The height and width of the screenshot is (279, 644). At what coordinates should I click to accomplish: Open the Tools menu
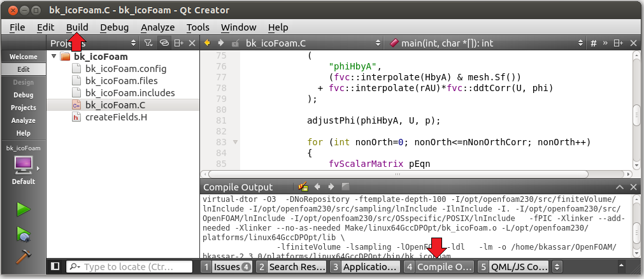click(198, 27)
